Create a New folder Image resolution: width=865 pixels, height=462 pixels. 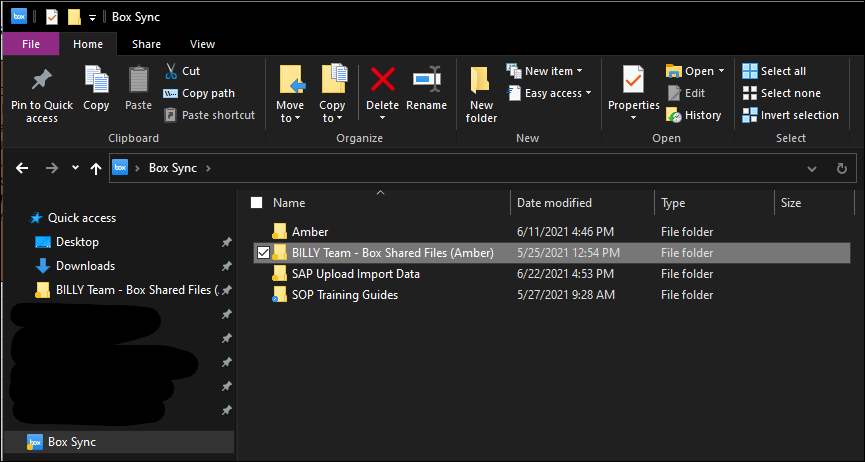(482, 95)
